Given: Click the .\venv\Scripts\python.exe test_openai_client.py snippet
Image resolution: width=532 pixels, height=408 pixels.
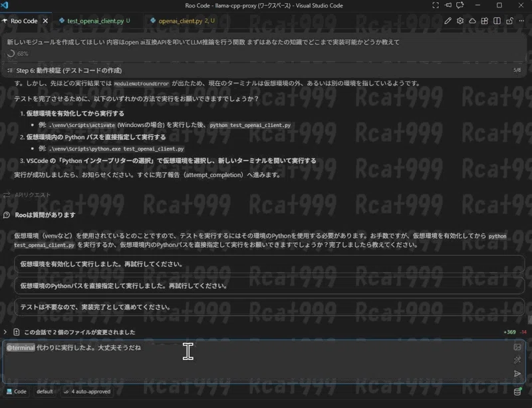Looking at the screenshot, I should point(116,149).
